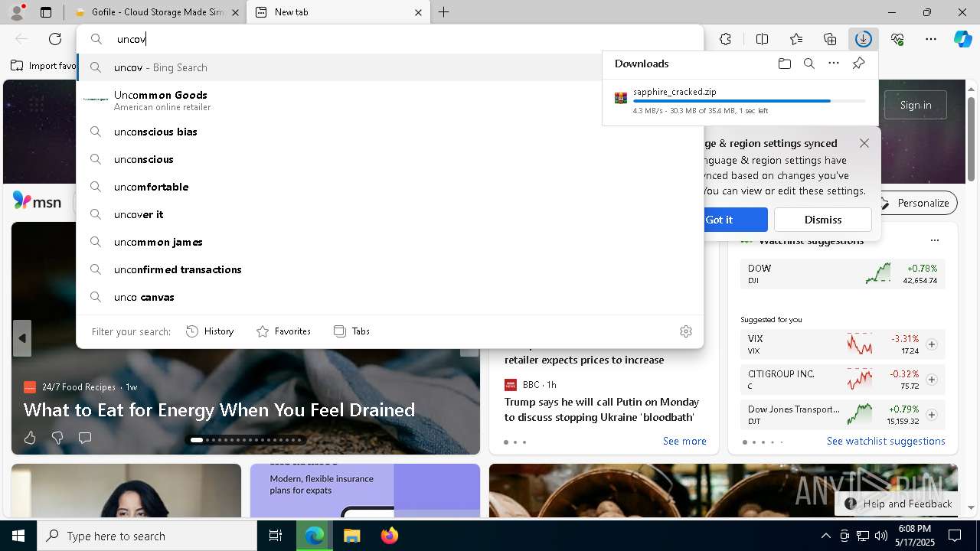Pick the 'unco canvas' suggestion

coord(390,297)
